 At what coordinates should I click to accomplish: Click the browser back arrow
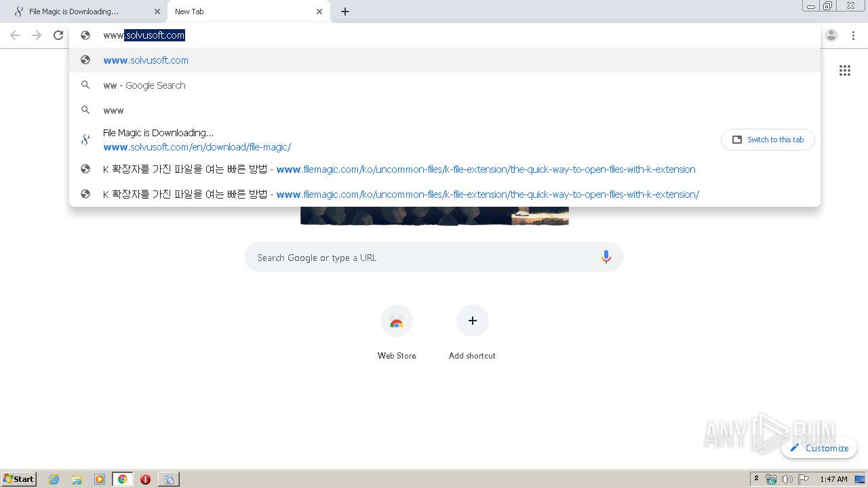pos(15,35)
